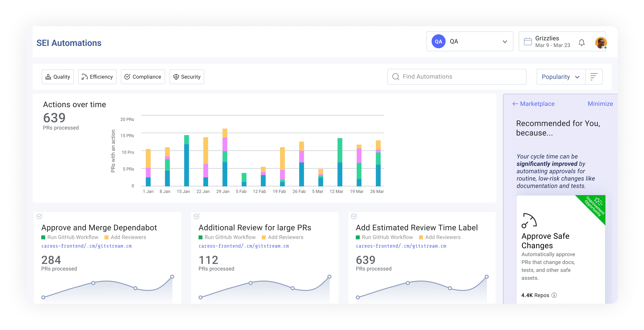Screen dimensions: 644x330
Task: Open Add Estimated Review Time Label title
Action: pyautogui.click(x=417, y=228)
